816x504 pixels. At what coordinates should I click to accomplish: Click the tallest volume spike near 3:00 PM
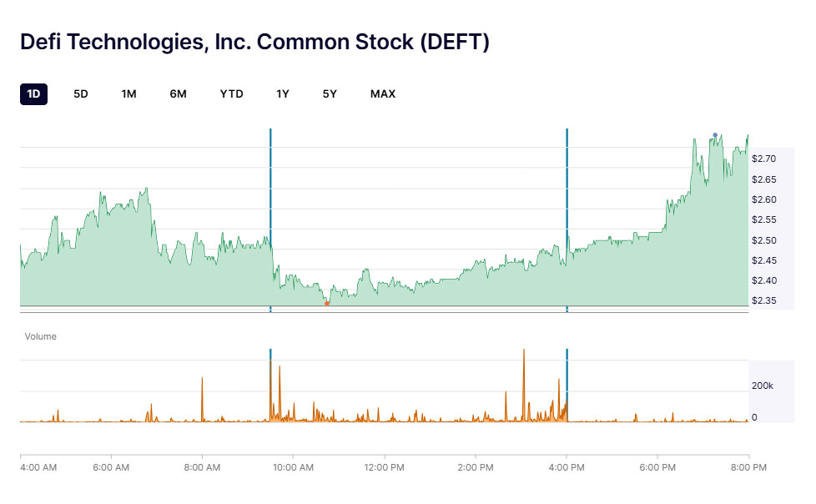525,384
